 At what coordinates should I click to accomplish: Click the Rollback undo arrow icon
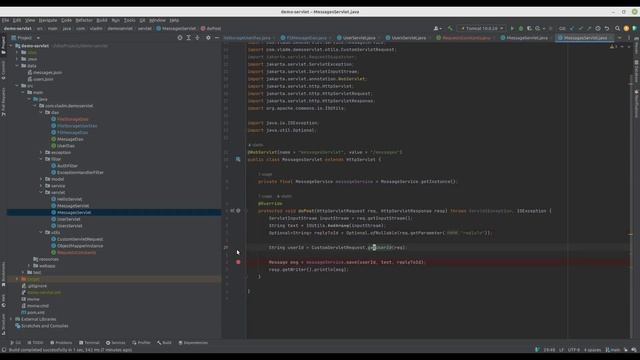(607, 29)
